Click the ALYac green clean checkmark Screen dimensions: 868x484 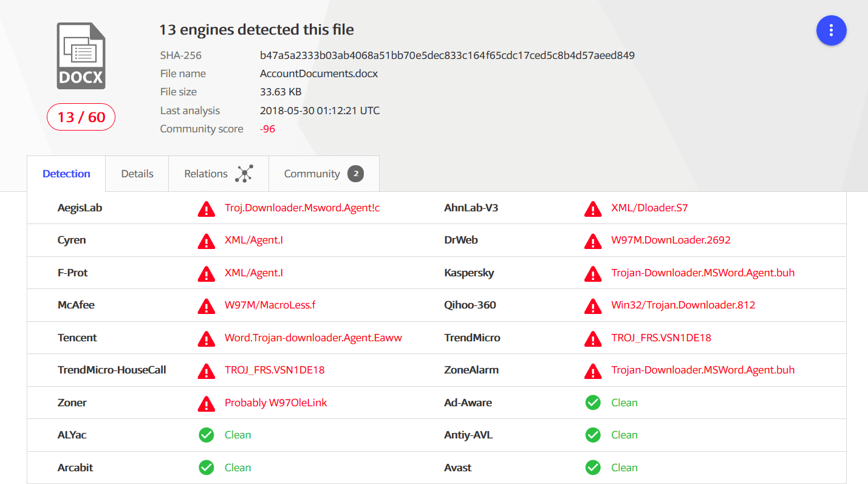point(207,435)
